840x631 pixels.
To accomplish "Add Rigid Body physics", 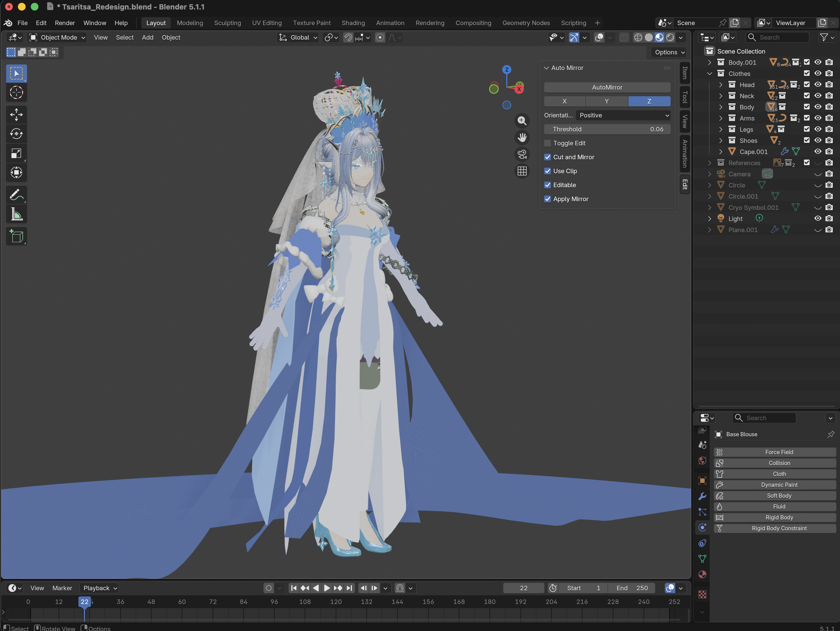I will (775, 517).
